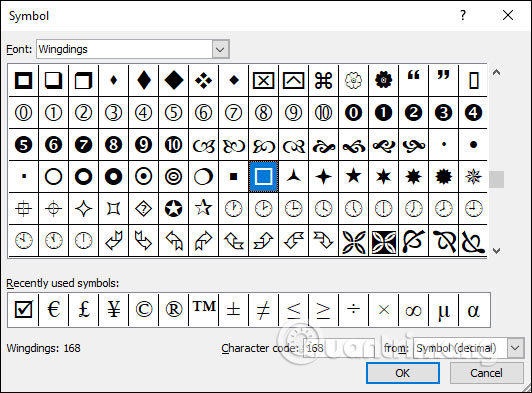532x393 pixels.
Task: Insert the euro sign from recent symbols
Action: pos(53,310)
